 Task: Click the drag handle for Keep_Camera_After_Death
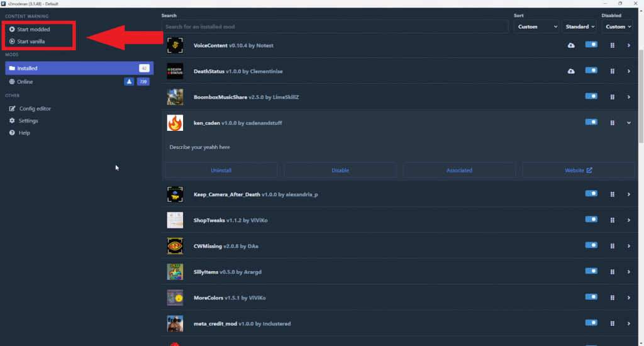coord(613,194)
